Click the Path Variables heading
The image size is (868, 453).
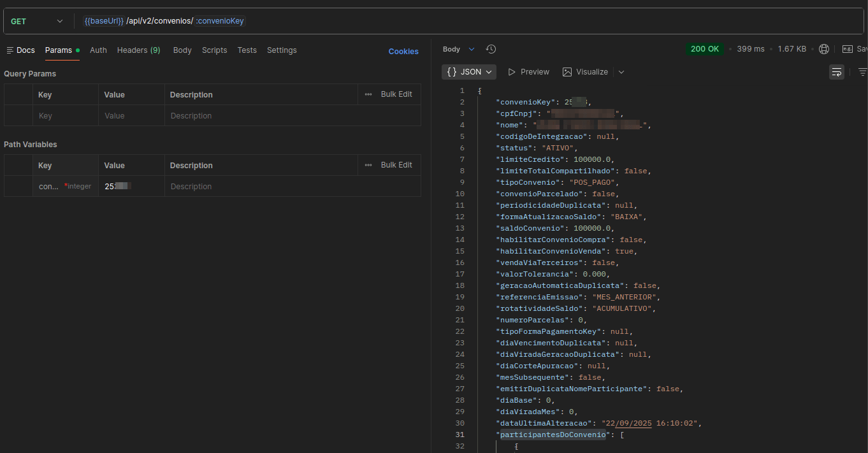pyautogui.click(x=31, y=145)
